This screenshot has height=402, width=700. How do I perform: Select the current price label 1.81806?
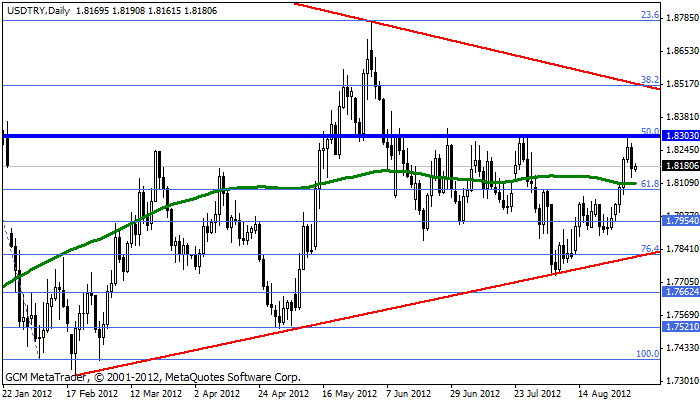pos(681,166)
